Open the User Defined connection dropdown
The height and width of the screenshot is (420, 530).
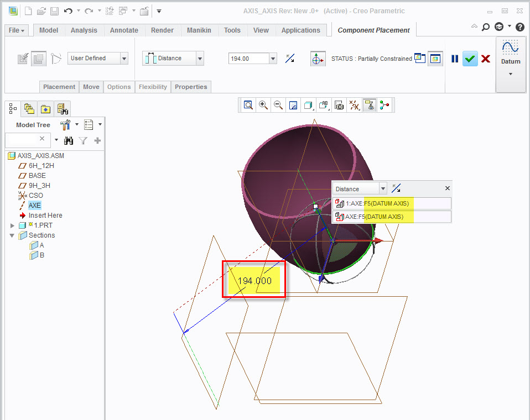124,59
